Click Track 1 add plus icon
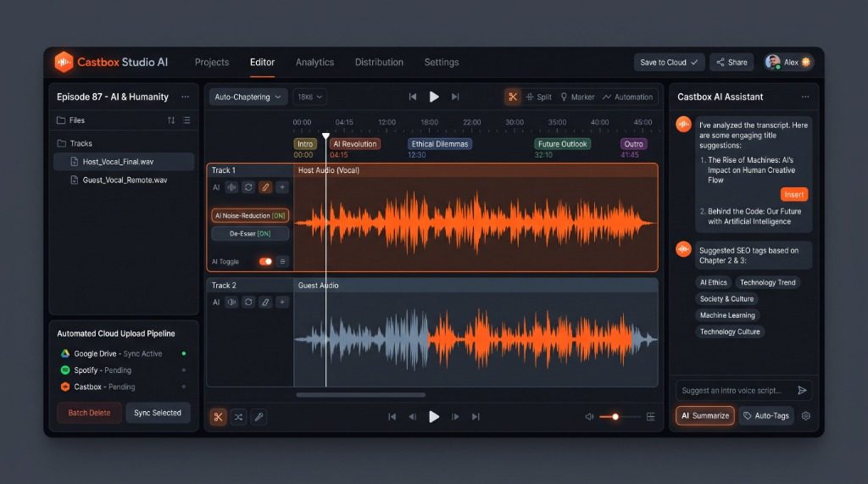Screen dimensions: 868x484 coord(282,187)
